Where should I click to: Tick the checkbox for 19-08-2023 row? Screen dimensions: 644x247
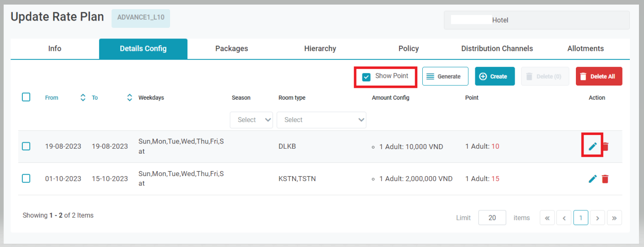[26, 146]
